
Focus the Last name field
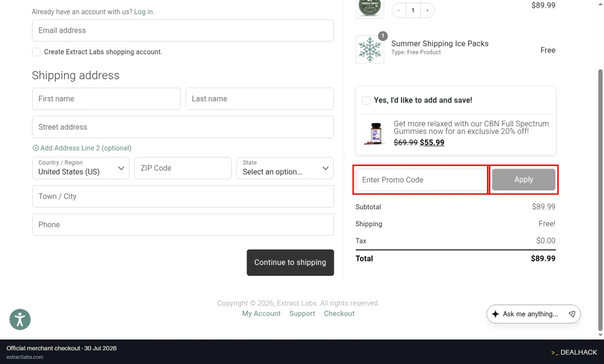(260, 99)
